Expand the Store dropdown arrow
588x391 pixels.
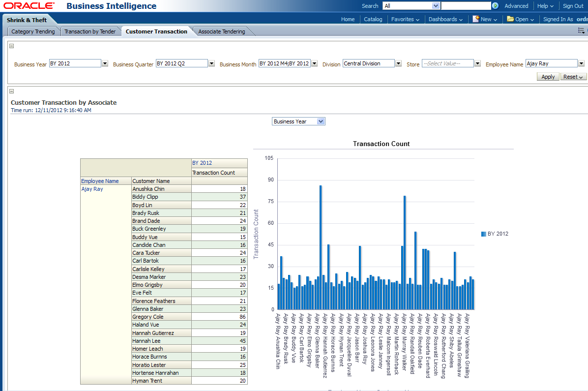[477, 63]
